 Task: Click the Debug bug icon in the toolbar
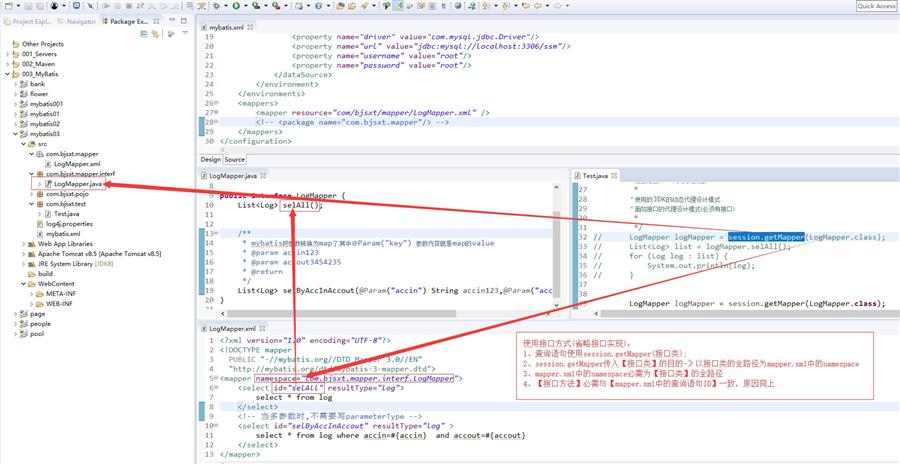pos(216,6)
